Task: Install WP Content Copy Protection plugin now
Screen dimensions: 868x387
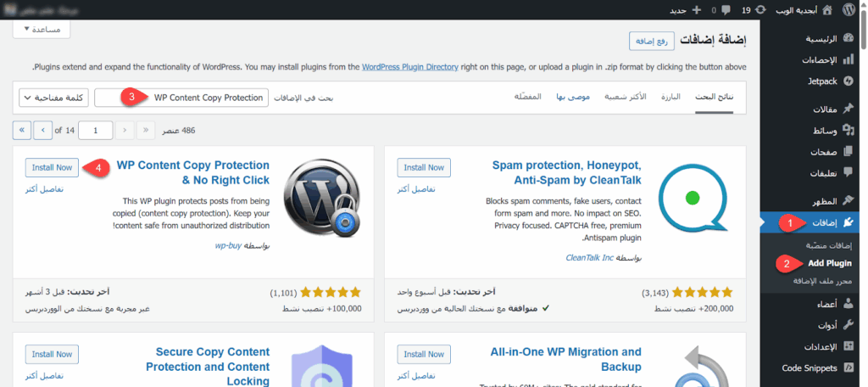Action: pos(52,168)
